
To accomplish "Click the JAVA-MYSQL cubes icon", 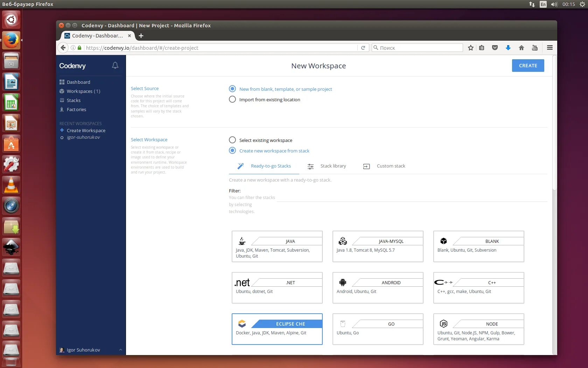I will pyautogui.click(x=343, y=241).
